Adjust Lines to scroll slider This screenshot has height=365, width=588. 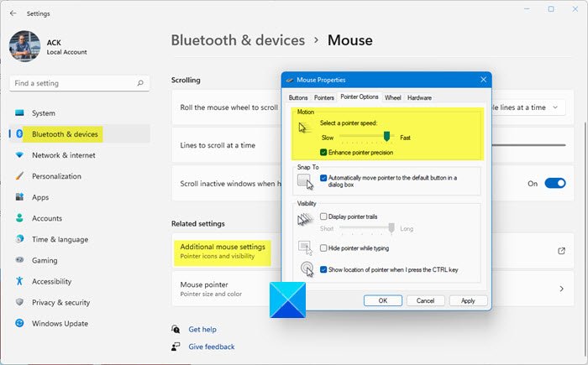528,145
